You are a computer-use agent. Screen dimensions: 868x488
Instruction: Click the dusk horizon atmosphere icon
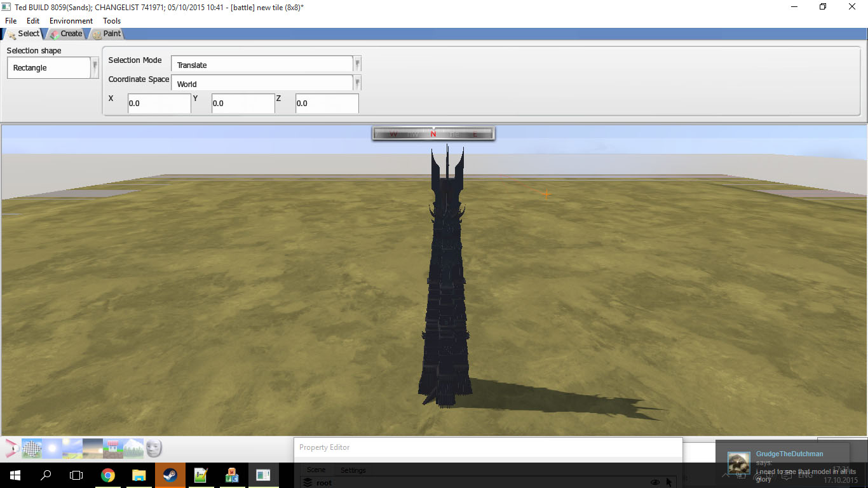tap(92, 449)
